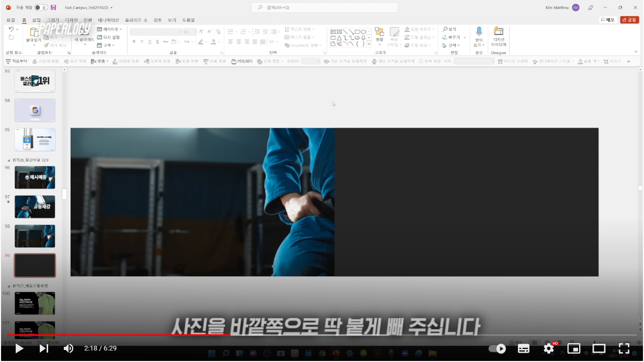Screen dimensions: 644x362
Task: Open the Kim Matthew account avatar
Action: (x=575, y=7)
